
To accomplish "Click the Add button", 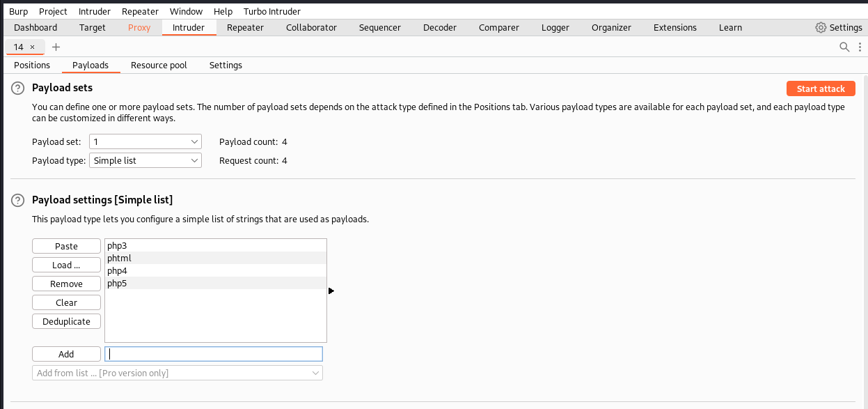I will pyautogui.click(x=66, y=354).
